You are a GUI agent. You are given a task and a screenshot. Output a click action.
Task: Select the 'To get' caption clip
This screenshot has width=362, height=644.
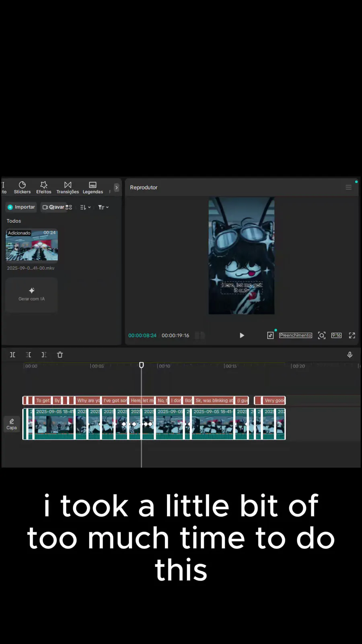point(43,400)
